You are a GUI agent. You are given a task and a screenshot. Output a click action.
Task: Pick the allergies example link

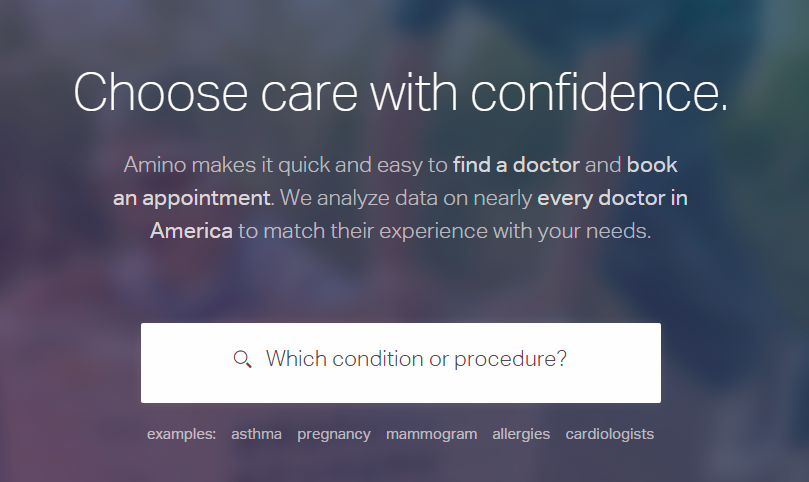coord(521,434)
